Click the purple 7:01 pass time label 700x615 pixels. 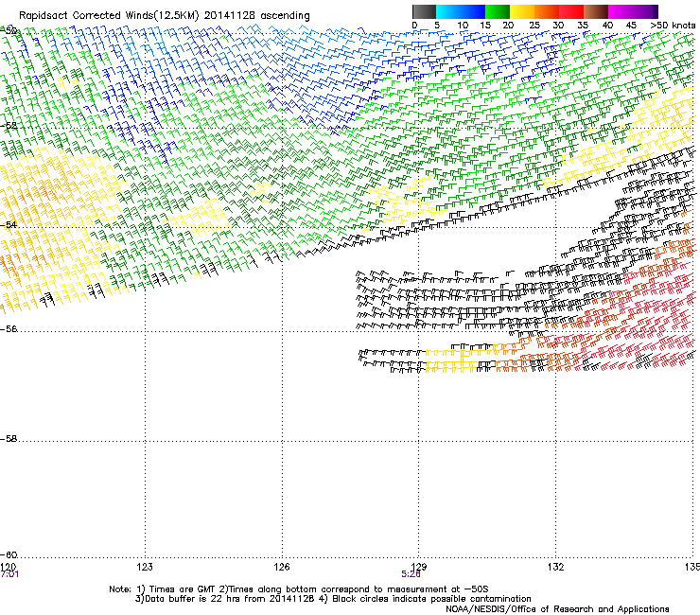click(x=9, y=574)
